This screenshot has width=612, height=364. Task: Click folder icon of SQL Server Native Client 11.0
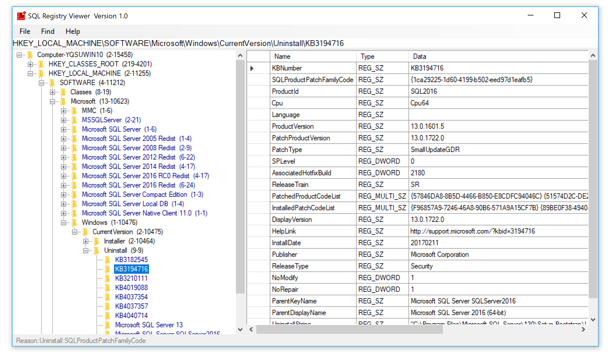[x=74, y=213]
